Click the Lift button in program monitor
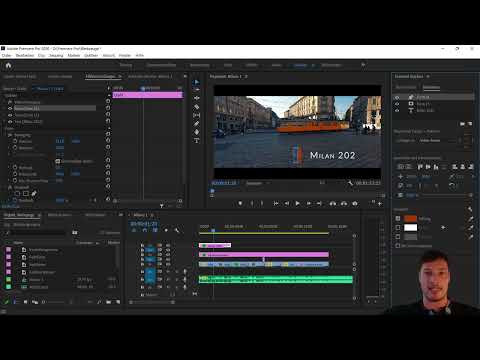 [x=333, y=203]
